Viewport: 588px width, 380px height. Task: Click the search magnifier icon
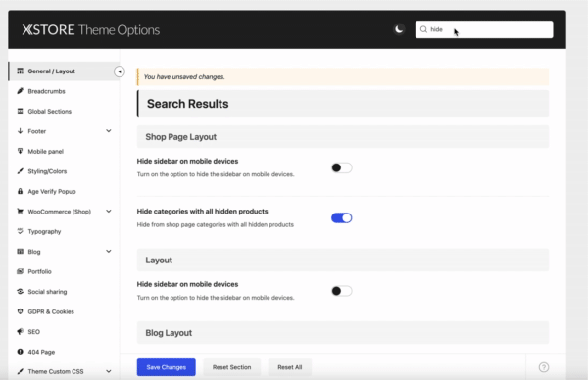(423, 29)
